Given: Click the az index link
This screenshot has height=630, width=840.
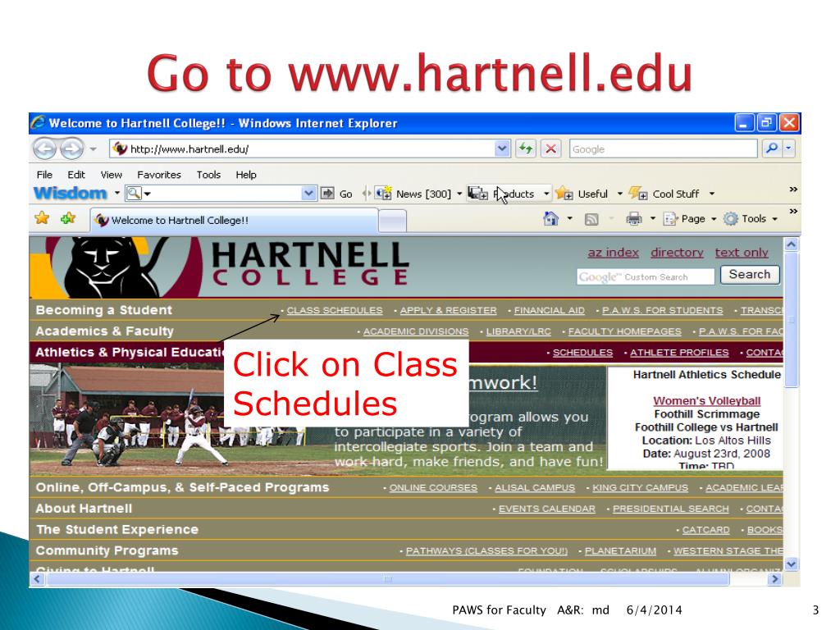Looking at the screenshot, I should pos(613,253).
